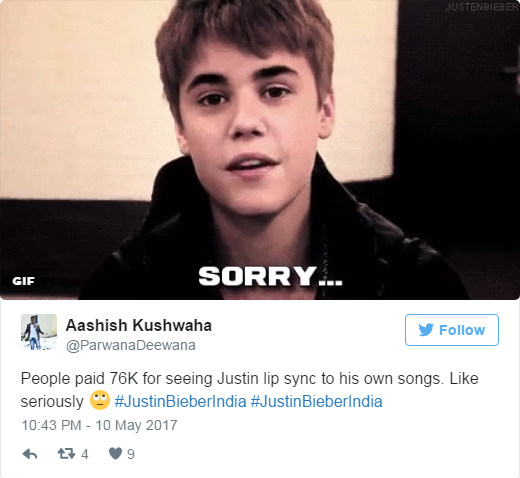The width and height of the screenshot is (520, 478).
Task: Click the eye-roll emoji in the tweet
Action: click(x=100, y=400)
